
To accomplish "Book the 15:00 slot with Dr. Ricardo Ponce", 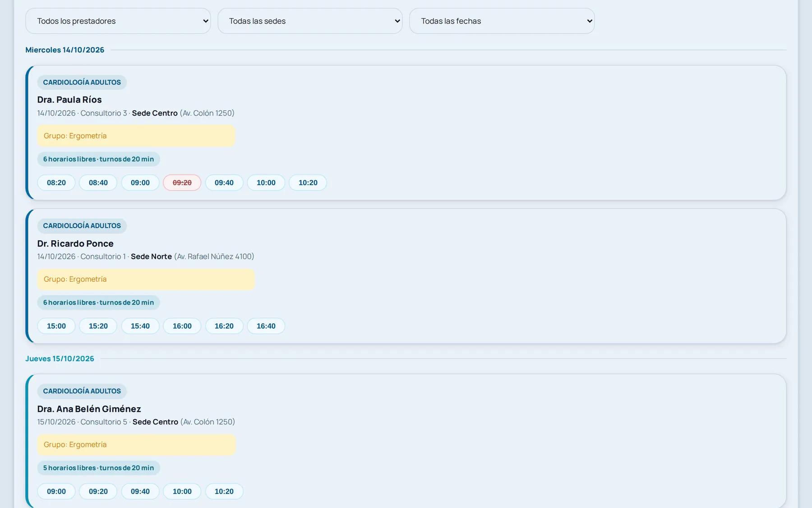I will [x=56, y=326].
